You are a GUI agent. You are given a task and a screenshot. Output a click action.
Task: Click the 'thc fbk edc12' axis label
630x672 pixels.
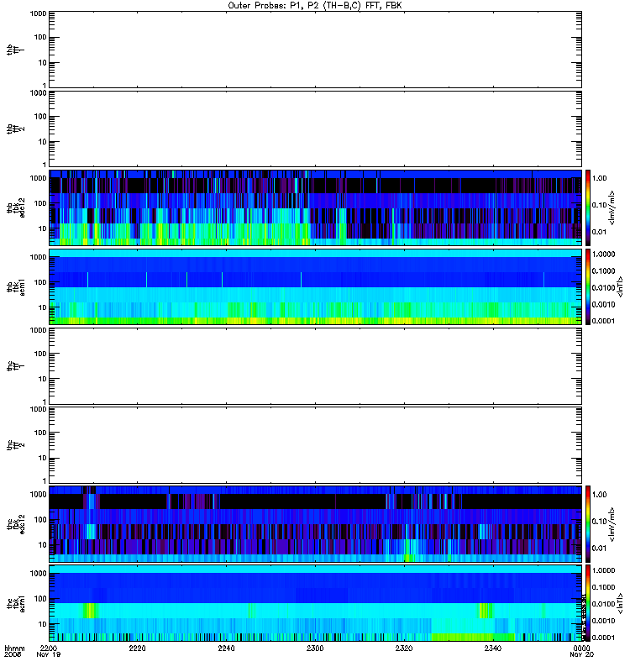(16, 523)
